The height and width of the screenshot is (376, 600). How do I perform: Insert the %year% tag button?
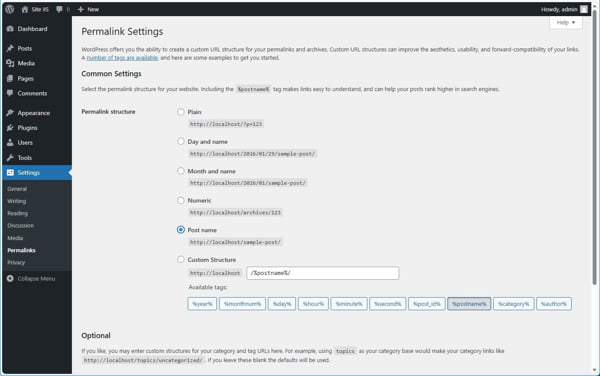pyautogui.click(x=202, y=304)
